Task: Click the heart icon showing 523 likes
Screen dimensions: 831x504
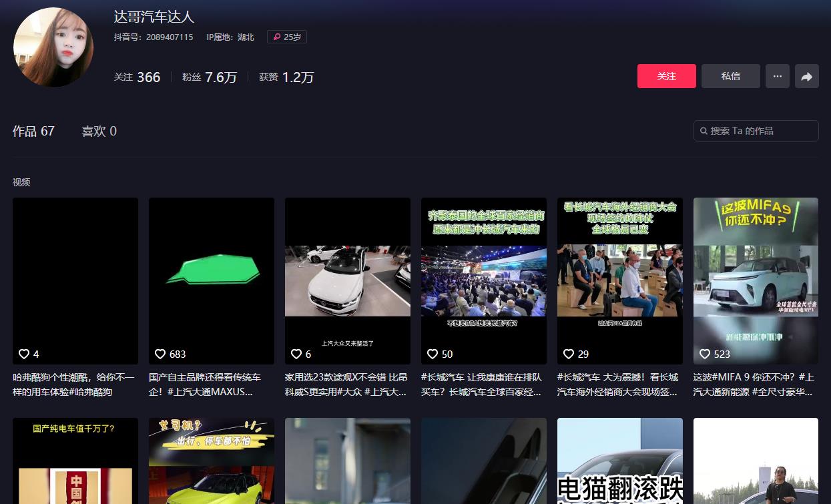Action: click(705, 354)
